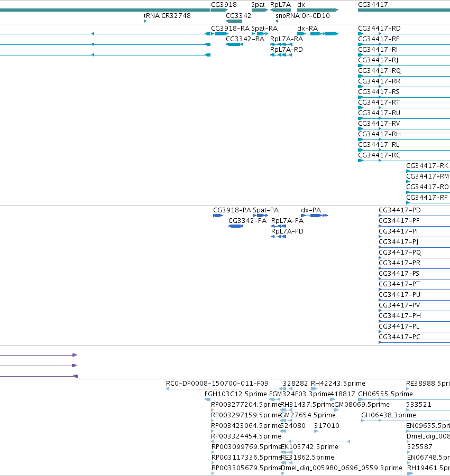Click transcript CG34417-RM
The image size is (450, 476).
tap(427, 176)
